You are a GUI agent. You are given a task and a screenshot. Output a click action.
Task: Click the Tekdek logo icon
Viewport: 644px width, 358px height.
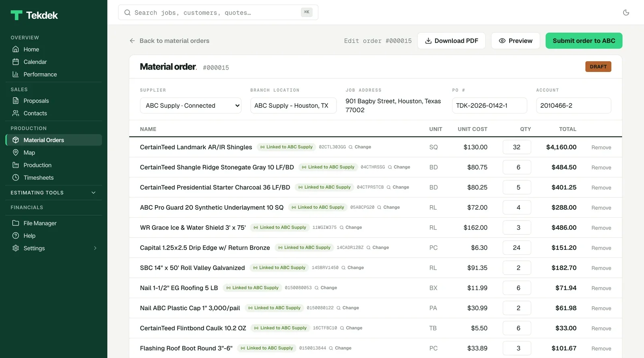pos(17,15)
